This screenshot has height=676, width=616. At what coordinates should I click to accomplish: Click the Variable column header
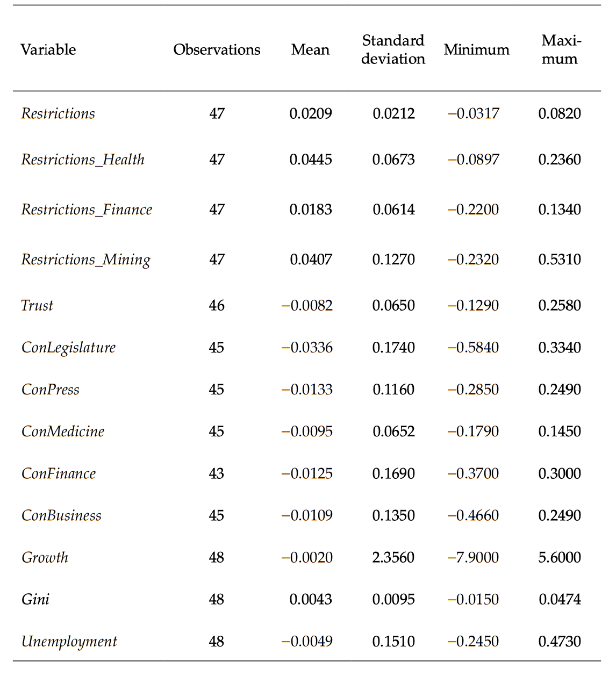48,50
